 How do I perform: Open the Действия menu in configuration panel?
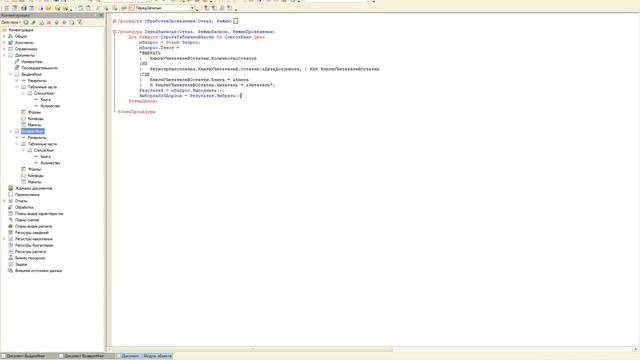[x=11, y=22]
